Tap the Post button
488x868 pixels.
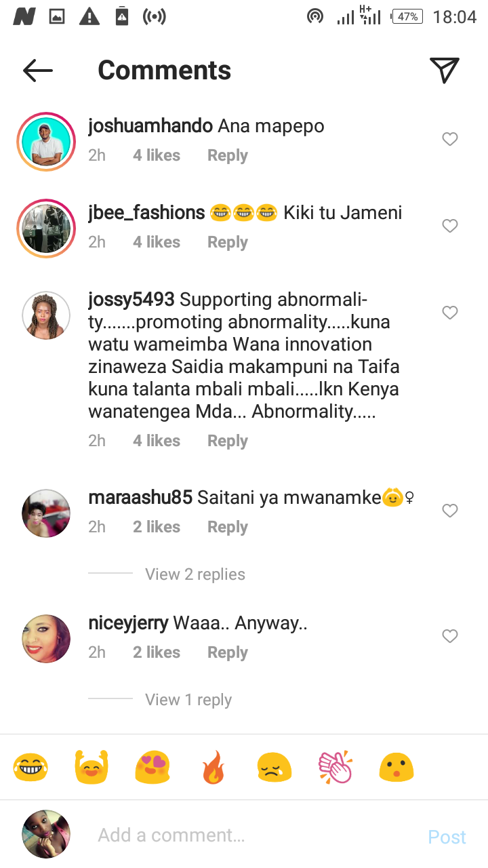pyautogui.click(x=447, y=837)
